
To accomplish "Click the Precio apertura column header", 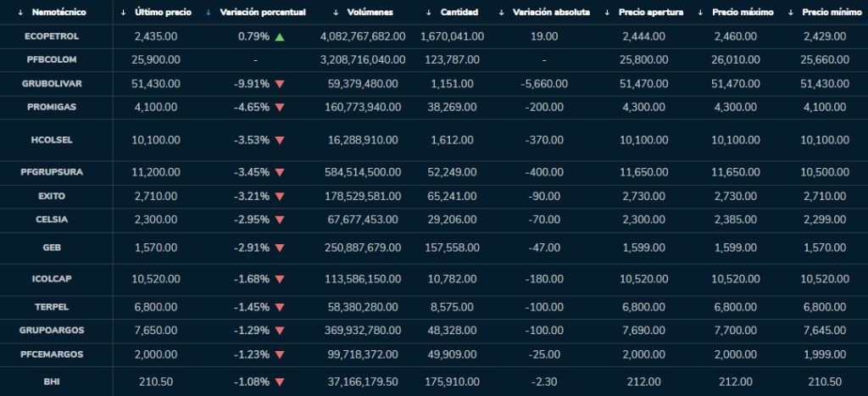I will 651,12.
